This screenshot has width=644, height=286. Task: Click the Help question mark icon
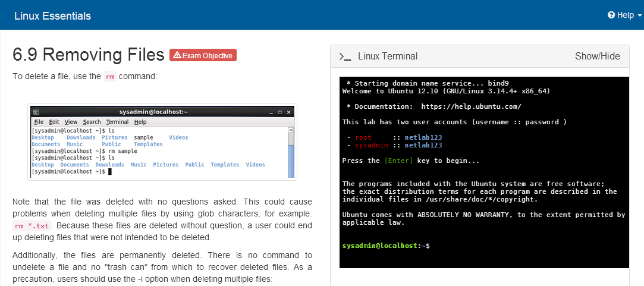click(611, 15)
